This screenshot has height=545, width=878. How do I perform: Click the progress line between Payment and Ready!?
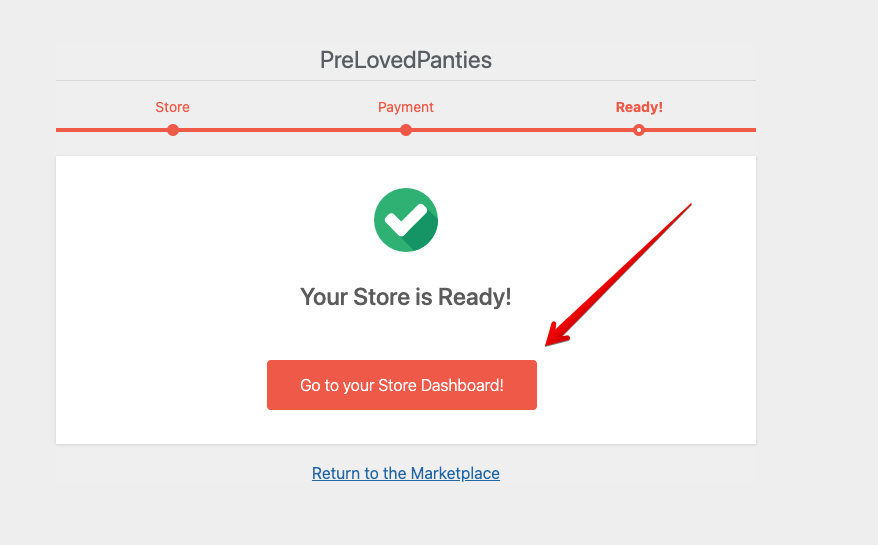coord(522,130)
